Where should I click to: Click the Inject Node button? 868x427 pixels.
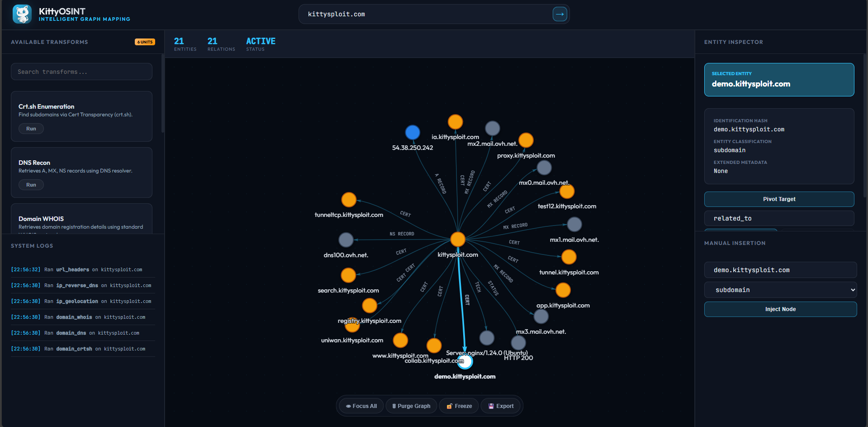(x=780, y=309)
